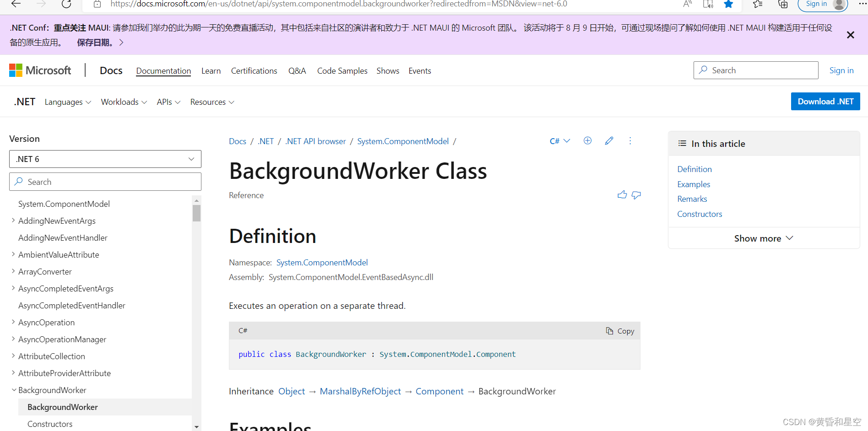Select Constructors under BackgroundWorker
This screenshot has height=431, width=868.
50,424
